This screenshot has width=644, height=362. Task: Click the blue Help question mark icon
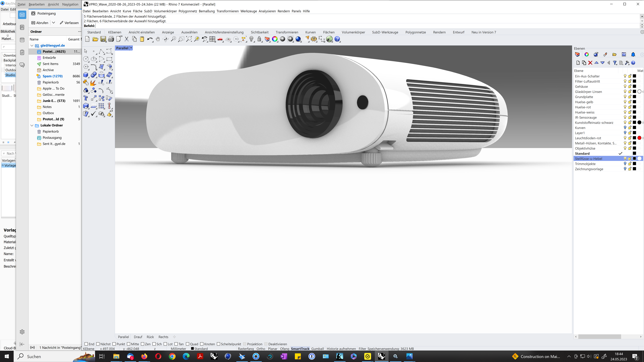pos(337,39)
